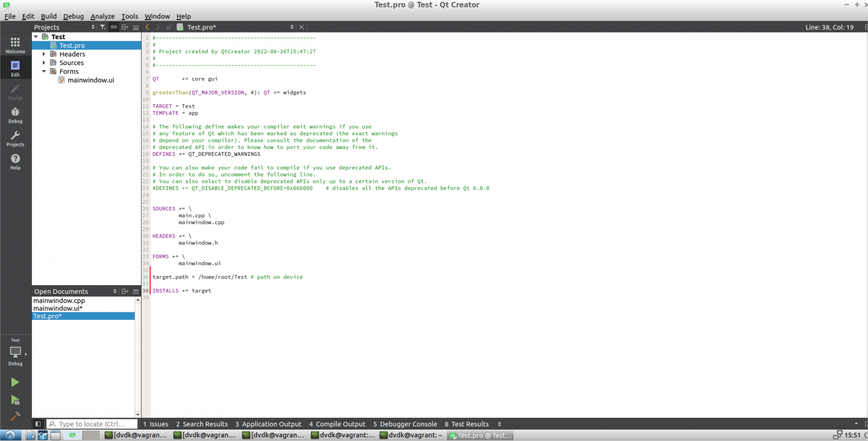Expand the Headers folder
The width and height of the screenshot is (868, 441).
pos(44,54)
